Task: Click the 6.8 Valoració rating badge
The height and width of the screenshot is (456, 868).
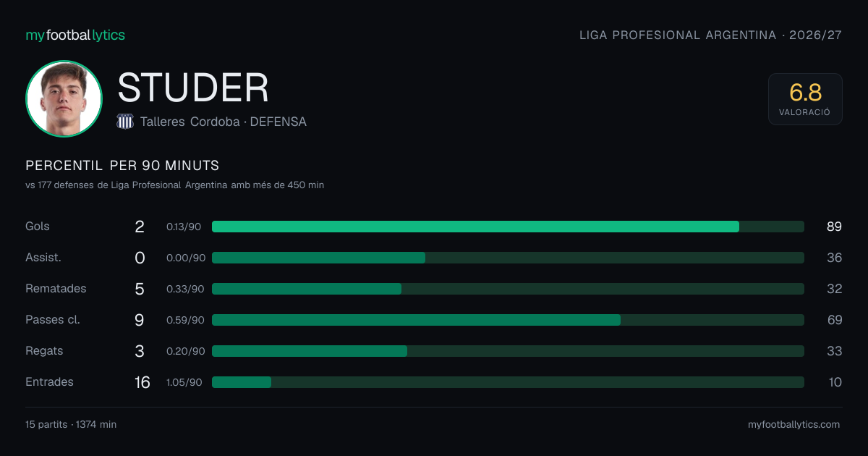Action: (x=805, y=99)
